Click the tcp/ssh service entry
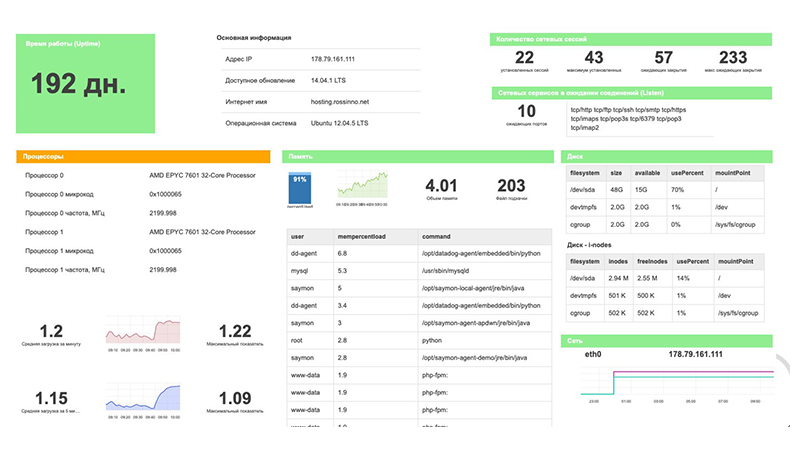The width and height of the screenshot is (795, 474). point(622,110)
